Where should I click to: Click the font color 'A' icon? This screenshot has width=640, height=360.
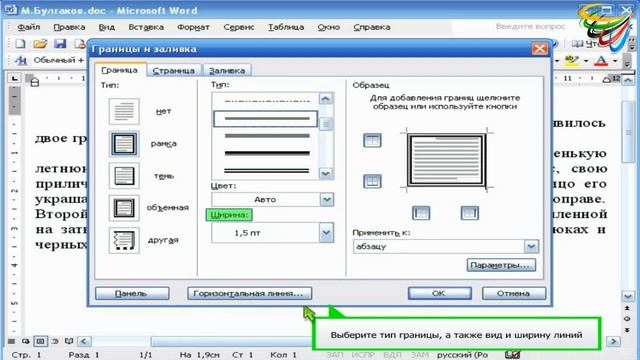pyautogui.click(x=601, y=61)
